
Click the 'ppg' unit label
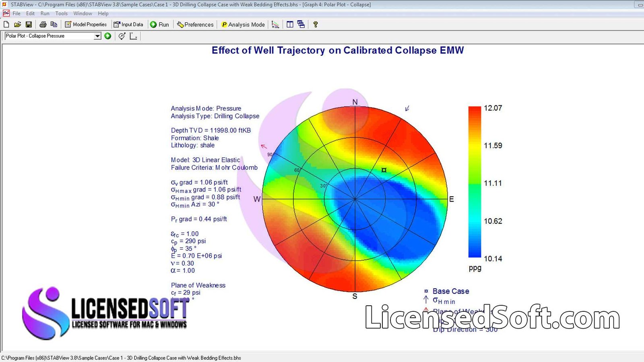(x=475, y=268)
